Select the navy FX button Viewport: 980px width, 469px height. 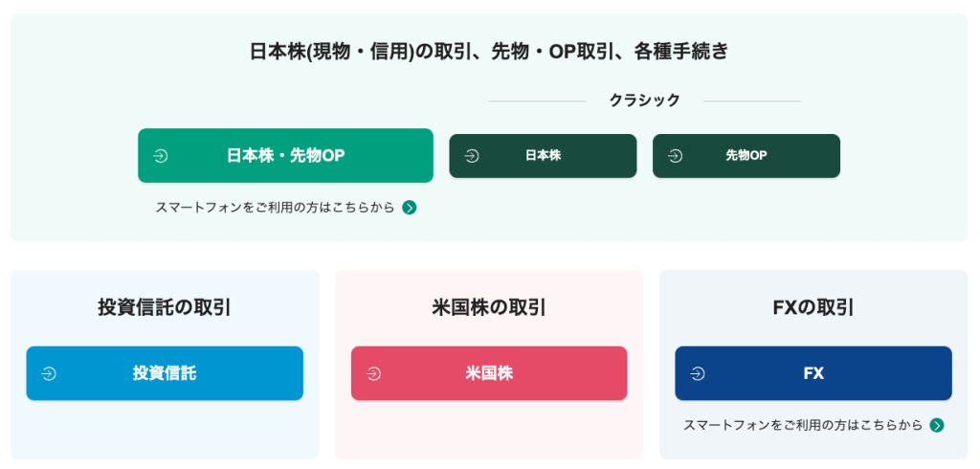coord(813,373)
